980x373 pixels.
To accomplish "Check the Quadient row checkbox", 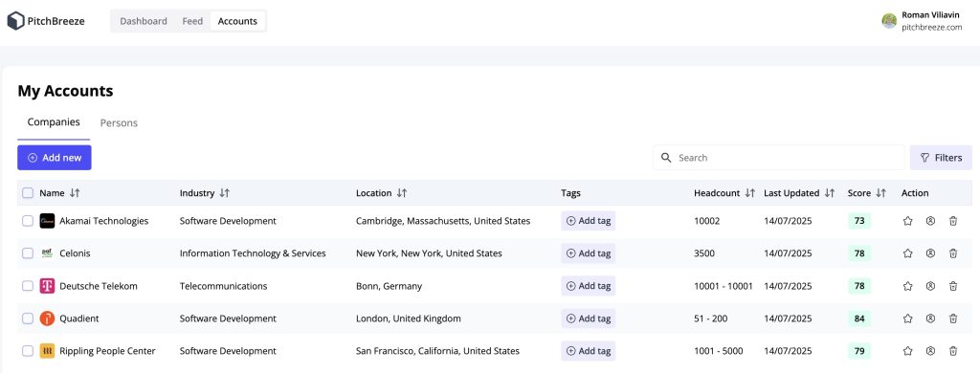I will pos(28,318).
